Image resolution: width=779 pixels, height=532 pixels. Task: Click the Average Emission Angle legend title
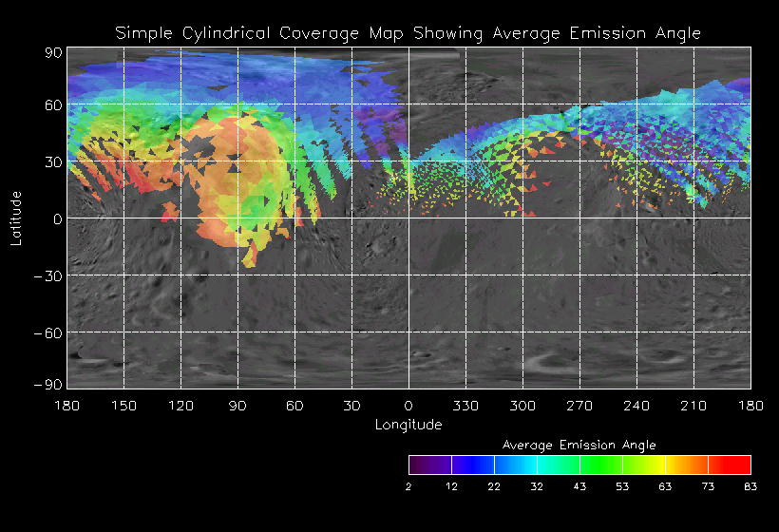(579, 445)
